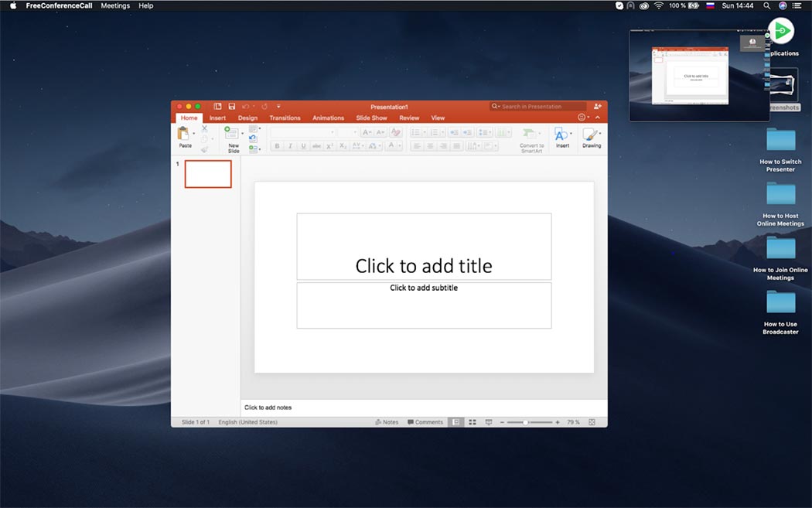Click the Paste icon in ribbon
The height and width of the screenshot is (508, 812).
(184, 135)
